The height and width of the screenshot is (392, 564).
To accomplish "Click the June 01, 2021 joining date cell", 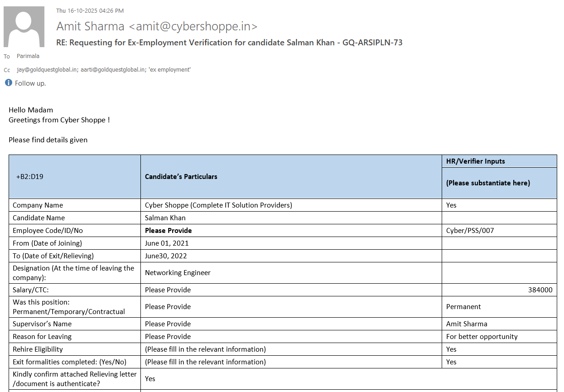I will [167, 243].
